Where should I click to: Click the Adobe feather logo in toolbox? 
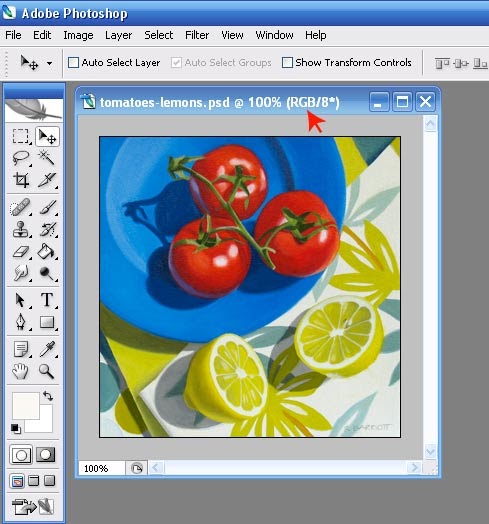33,110
